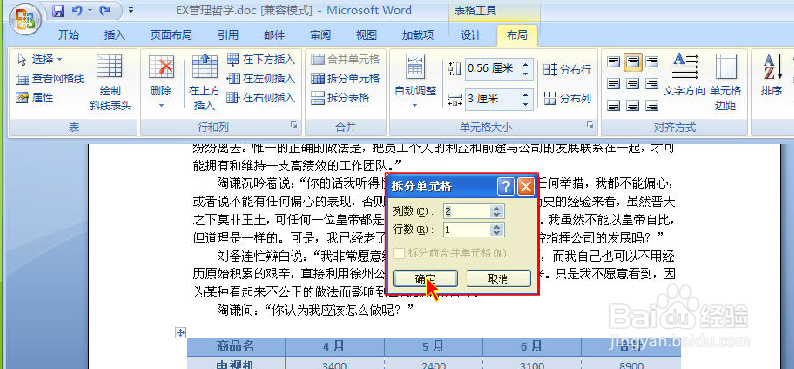Expand the 选择 dropdown in the table group
794x369 pixels.
(x=39, y=59)
